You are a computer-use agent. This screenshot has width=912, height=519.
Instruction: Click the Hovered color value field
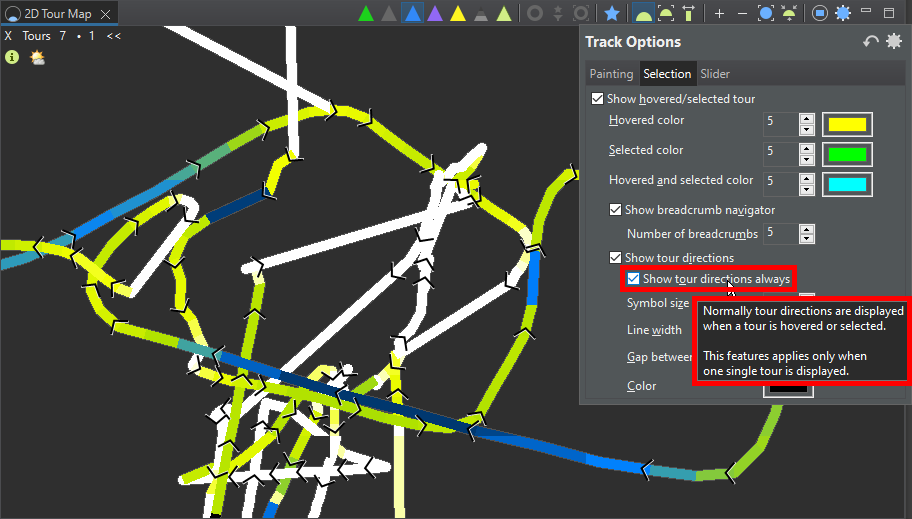[x=781, y=124]
